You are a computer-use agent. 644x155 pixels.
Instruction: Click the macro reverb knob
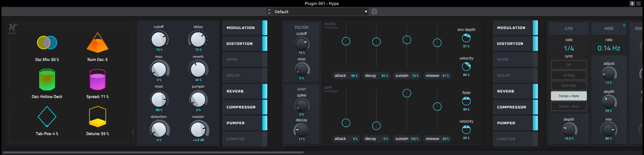tap(198, 69)
